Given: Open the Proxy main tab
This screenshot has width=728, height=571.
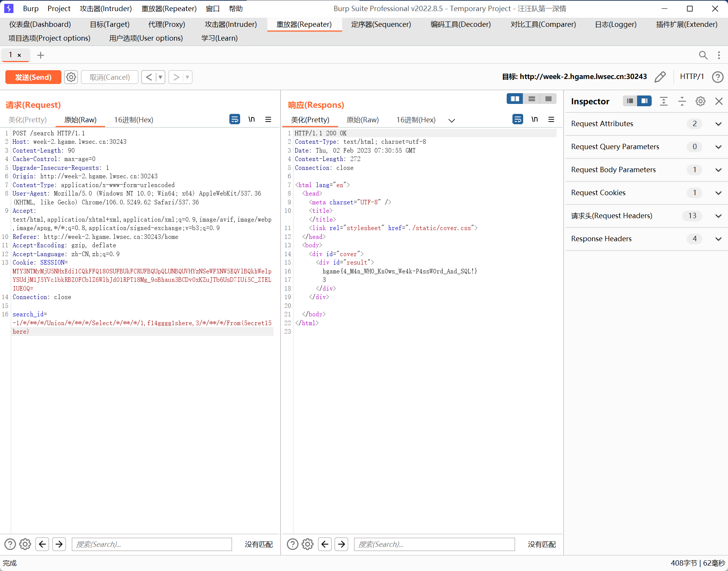Looking at the screenshot, I should pos(167,24).
